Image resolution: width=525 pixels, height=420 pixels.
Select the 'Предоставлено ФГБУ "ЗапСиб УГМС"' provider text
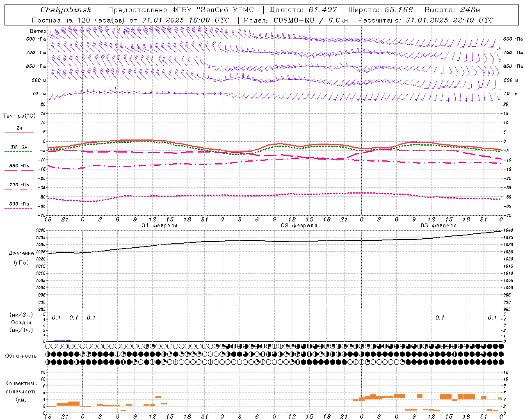coord(183,9)
